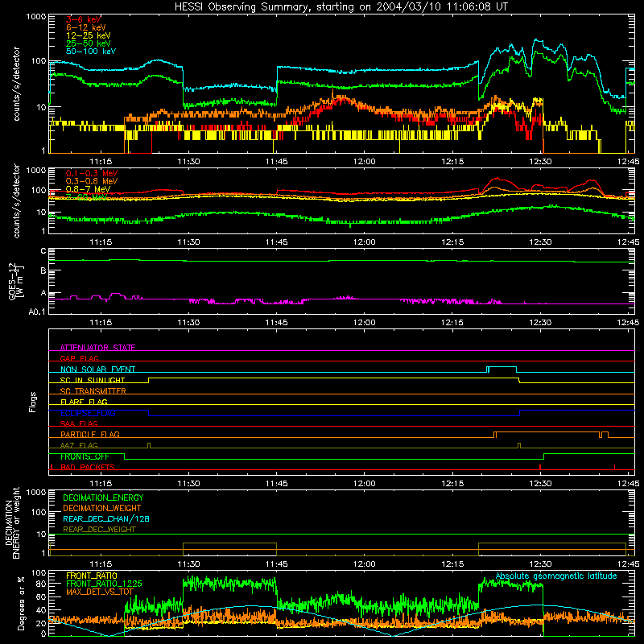Click the SC_IN_SUNLIGHT flag label
Screen dimensions: 644x644
coord(93,380)
